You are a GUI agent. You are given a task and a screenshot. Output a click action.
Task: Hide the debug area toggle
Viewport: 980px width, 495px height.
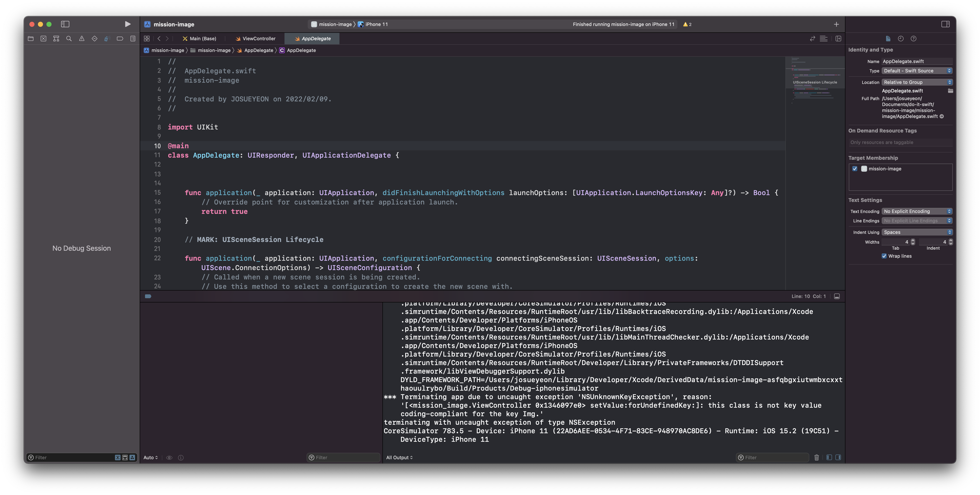pyautogui.click(x=837, y=296)
